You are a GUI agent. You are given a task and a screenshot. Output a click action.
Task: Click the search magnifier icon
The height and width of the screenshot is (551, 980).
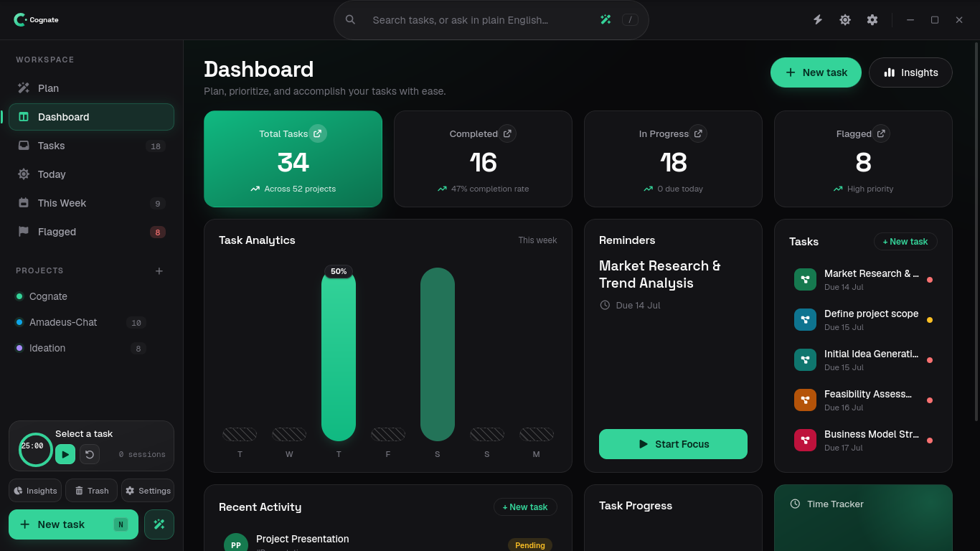point(350,20)
